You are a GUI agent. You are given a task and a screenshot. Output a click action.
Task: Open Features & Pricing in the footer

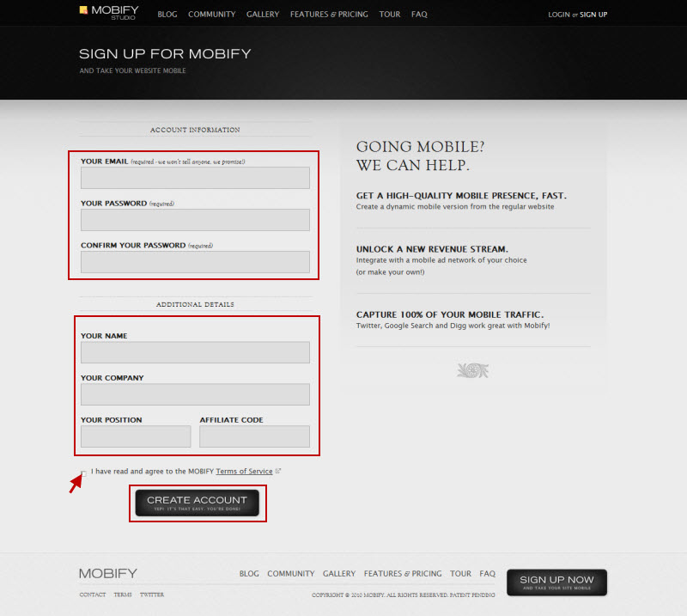coord(403,573)
